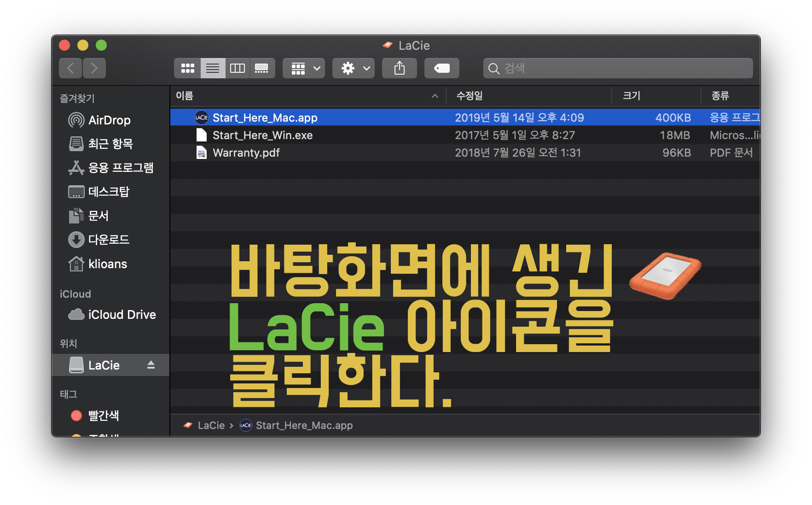
Task: Click the 위치 sidebar section header
Action: point(69,344)
